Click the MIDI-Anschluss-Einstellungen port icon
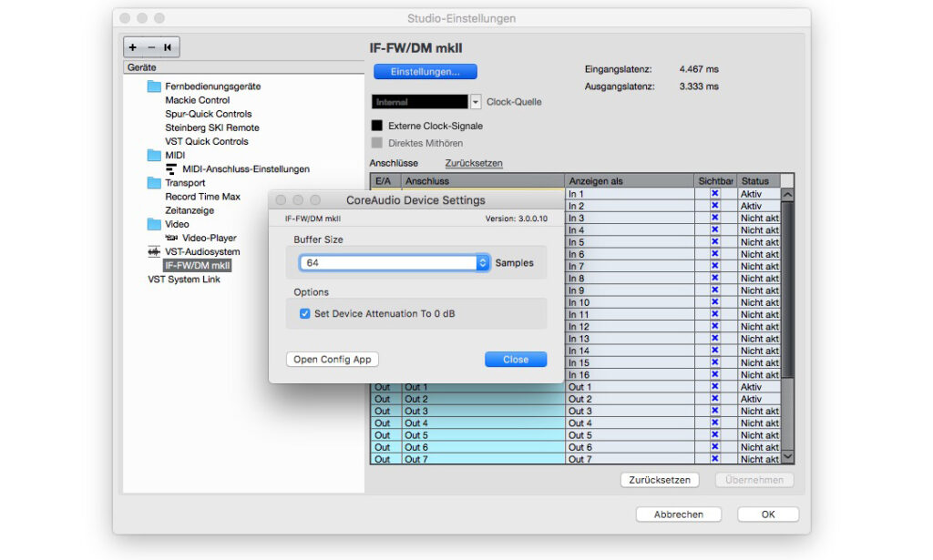 point(171,168)
